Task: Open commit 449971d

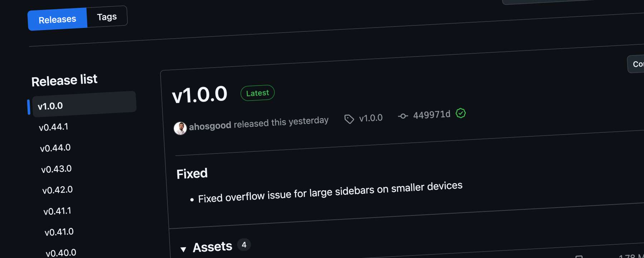Action: [x=432, y=115]
